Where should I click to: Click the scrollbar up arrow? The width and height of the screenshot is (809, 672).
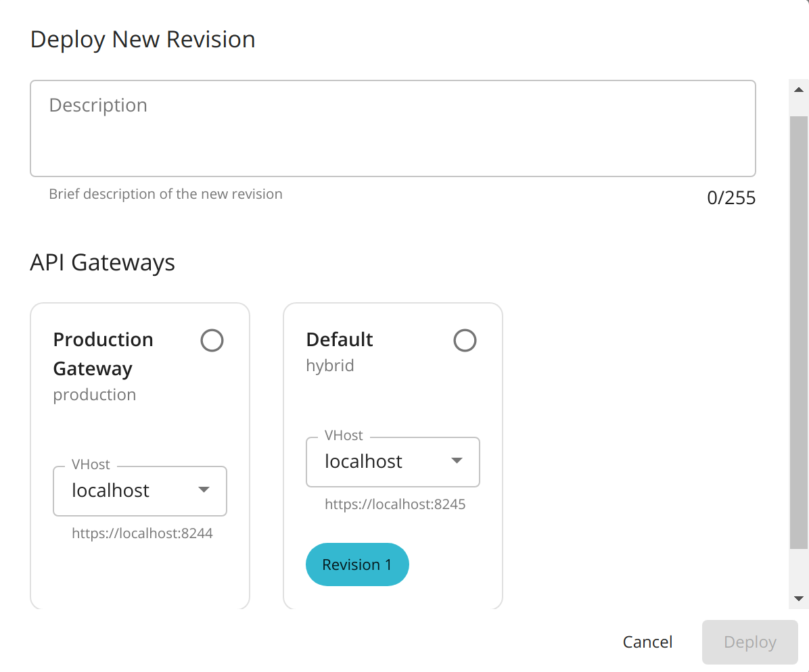coord(798,89)
